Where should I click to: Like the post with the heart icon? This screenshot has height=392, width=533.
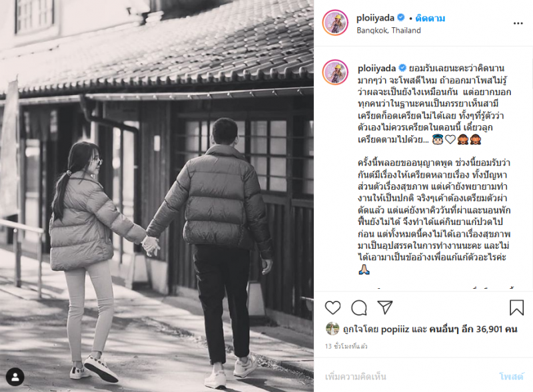click(x=332, y=307)
